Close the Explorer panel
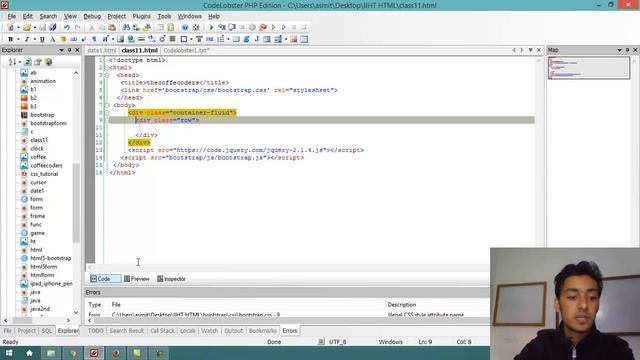The width and height of the screenshot is (640, 360). [x=77, y=50]
